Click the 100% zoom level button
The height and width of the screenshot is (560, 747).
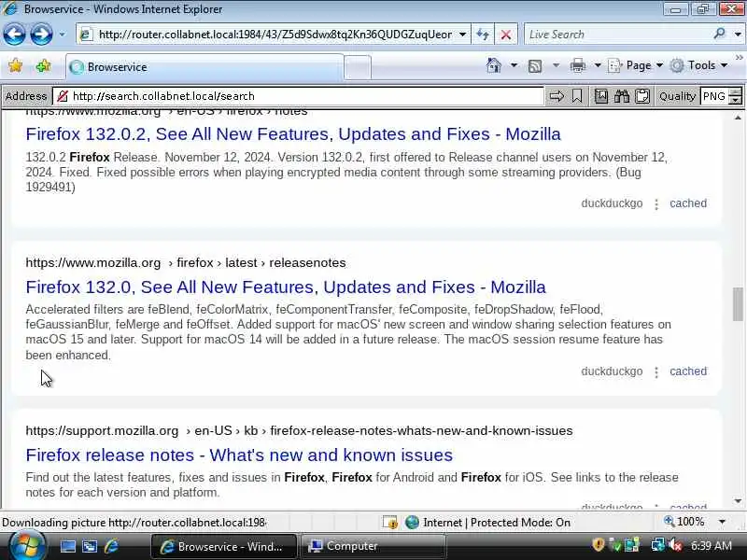click(x=684, y=522)
